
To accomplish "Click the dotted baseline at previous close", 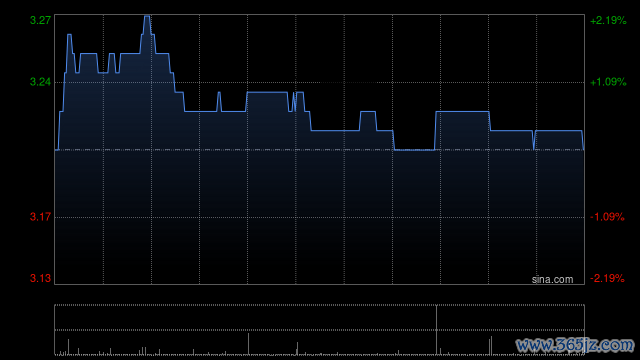I will pos(319,150).
